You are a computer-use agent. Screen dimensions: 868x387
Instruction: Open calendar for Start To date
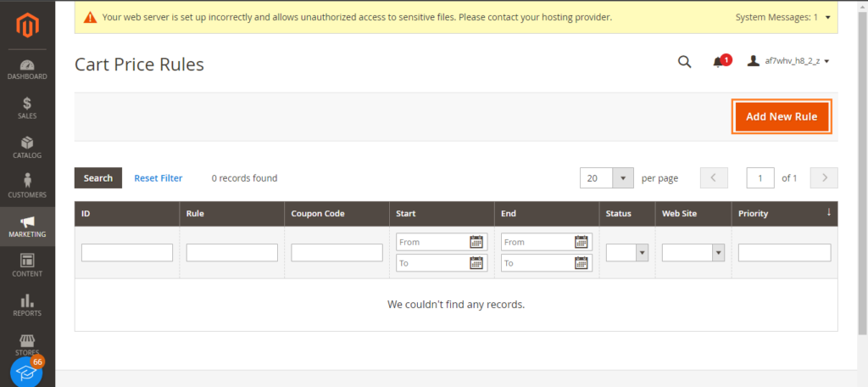(x=476, y=263)
